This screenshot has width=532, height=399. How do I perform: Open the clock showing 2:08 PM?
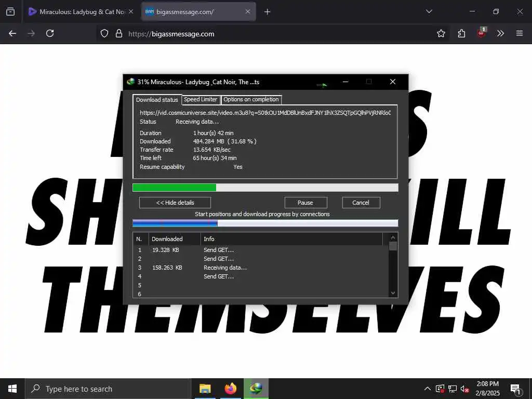click(487, 389)
